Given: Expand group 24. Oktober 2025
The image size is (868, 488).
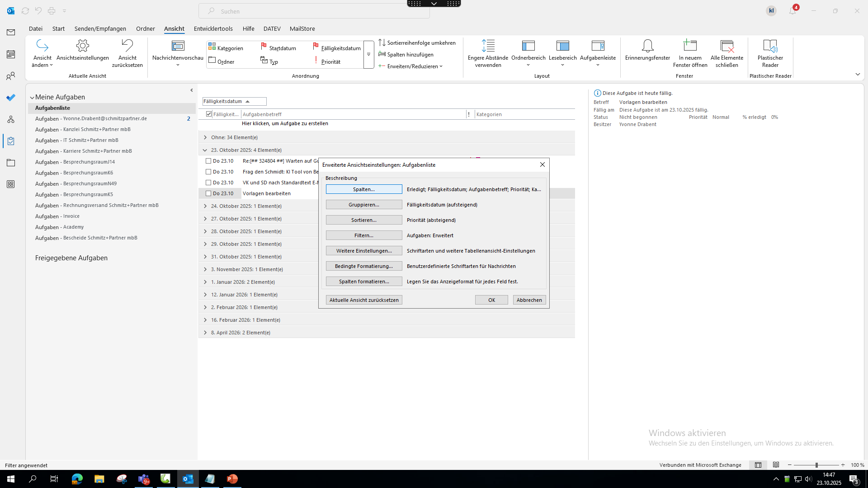Looking at the screenshot, I should tap(205, 206).
